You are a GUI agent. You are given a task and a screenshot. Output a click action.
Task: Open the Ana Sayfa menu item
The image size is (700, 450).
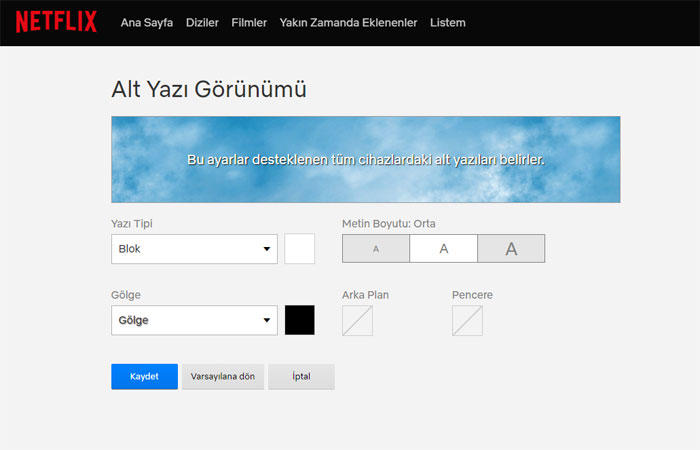tap(146, 23)
